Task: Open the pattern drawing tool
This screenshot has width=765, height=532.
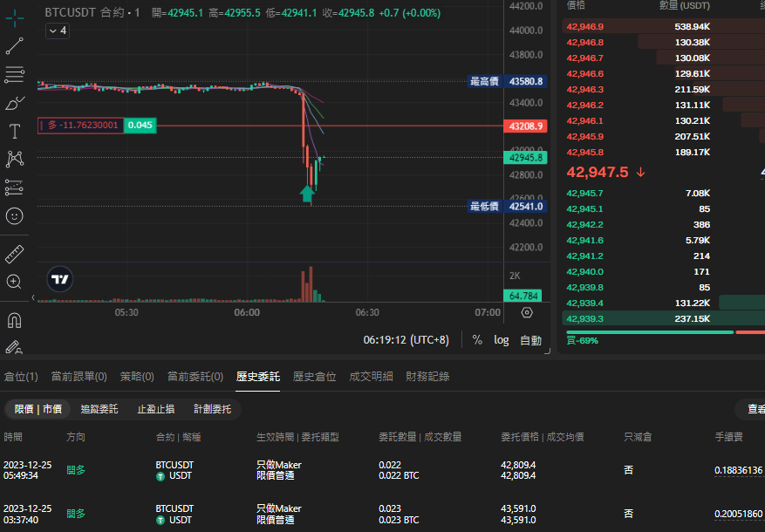Action: (x=15, y=159)
